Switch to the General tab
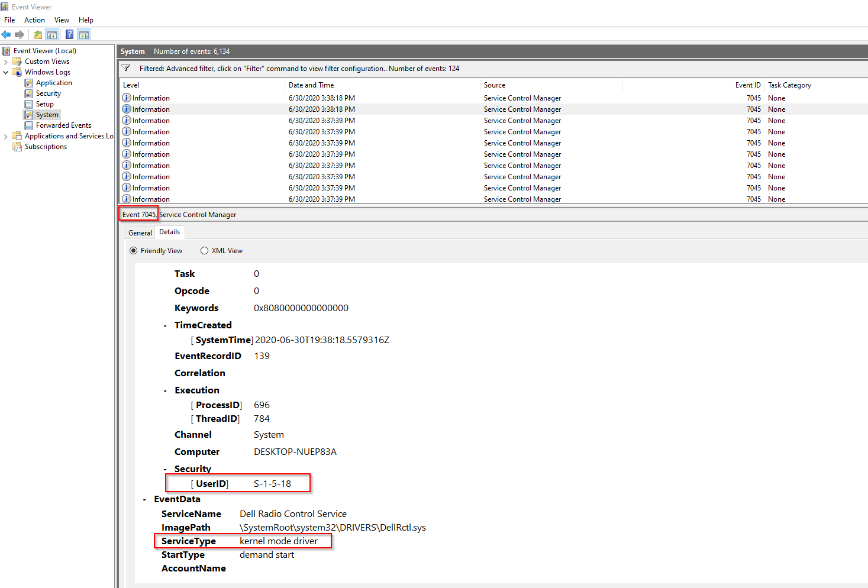The height and width of the screenshot is (588, 868). click(140, 233)
